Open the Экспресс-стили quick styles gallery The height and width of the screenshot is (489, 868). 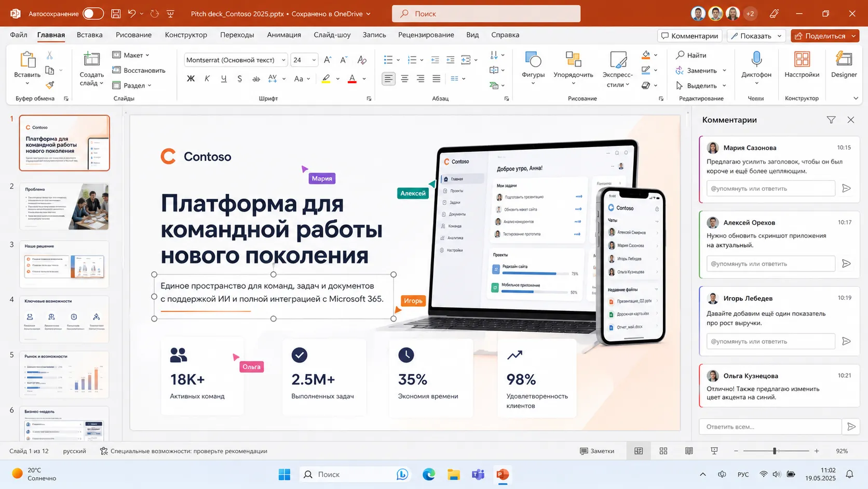(618, 68)
